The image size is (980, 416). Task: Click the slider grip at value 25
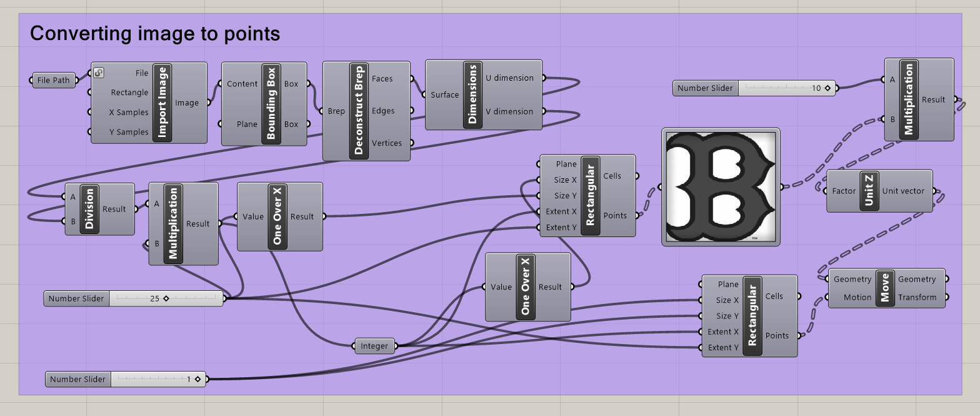166,298
